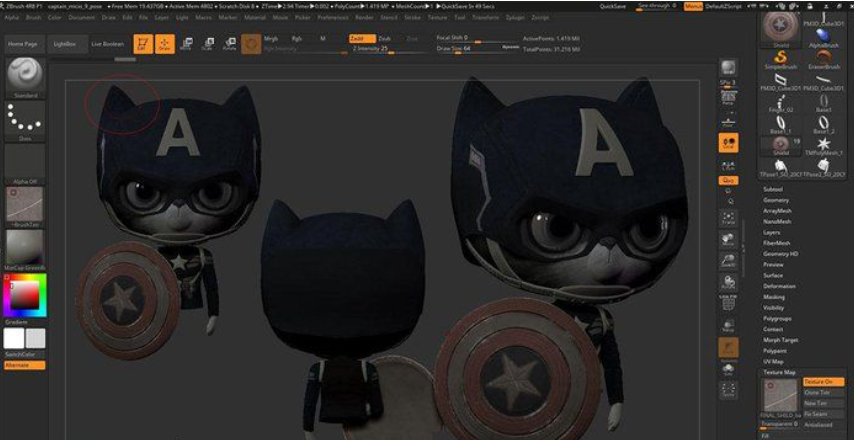
Task: Toggle the Texture On button
Action: (x=824, y=382)
